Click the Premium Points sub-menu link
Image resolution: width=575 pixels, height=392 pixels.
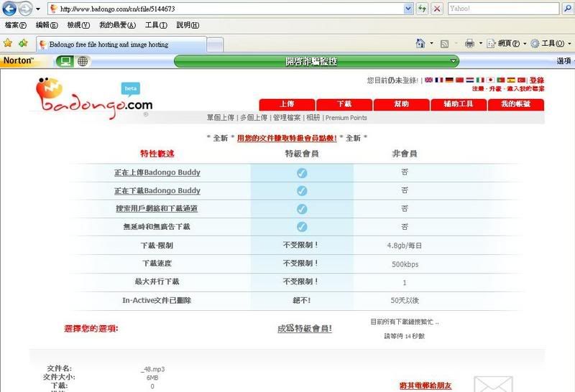[346, 118]
